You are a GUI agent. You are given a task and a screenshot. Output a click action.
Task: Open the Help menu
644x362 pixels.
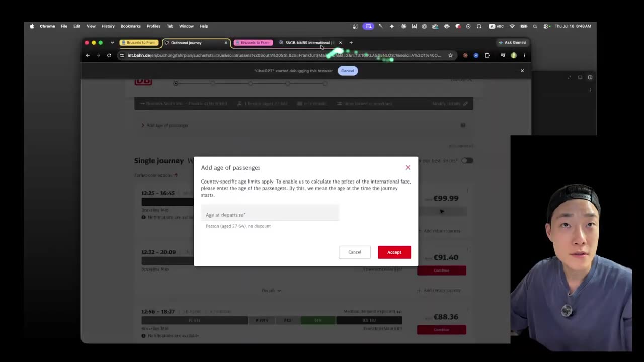(204, 26)
